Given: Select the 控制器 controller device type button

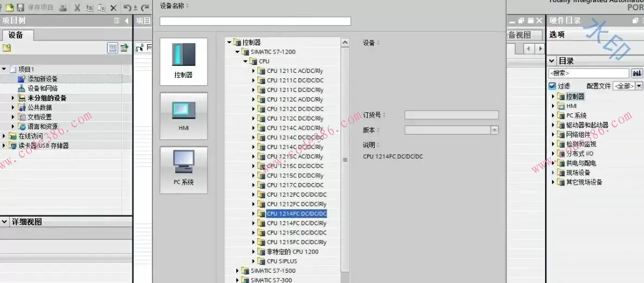Looking at the screenshot, I should tap(184, 62).
